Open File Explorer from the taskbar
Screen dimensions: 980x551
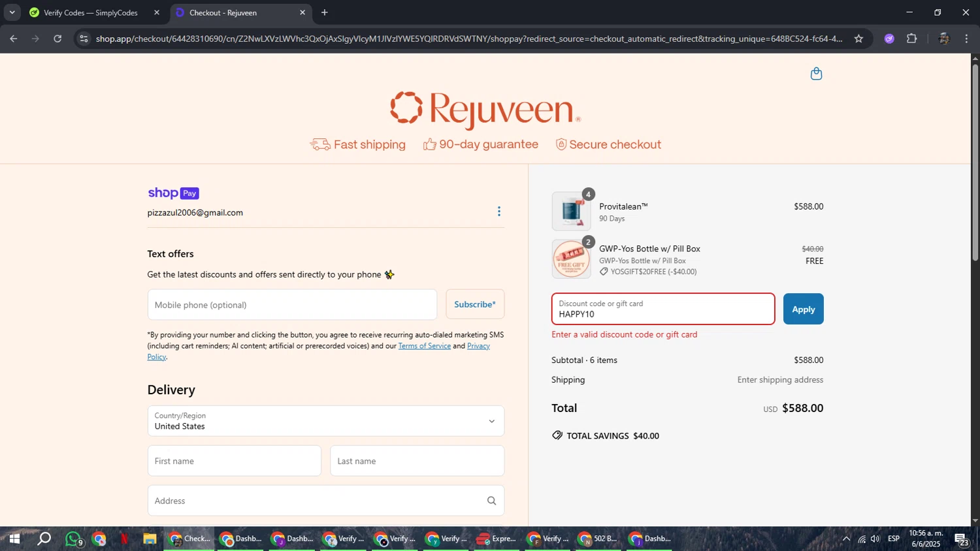pyautogui.click(x=150, y=539)
